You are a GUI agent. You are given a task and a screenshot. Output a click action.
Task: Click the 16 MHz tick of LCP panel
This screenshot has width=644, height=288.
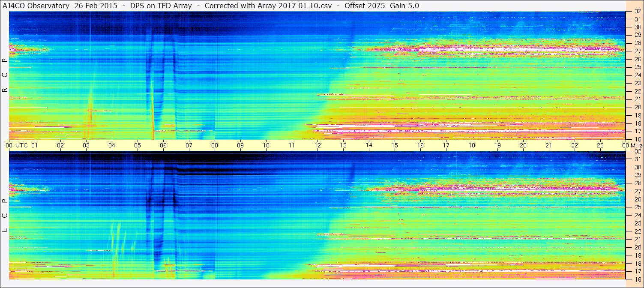638,279
